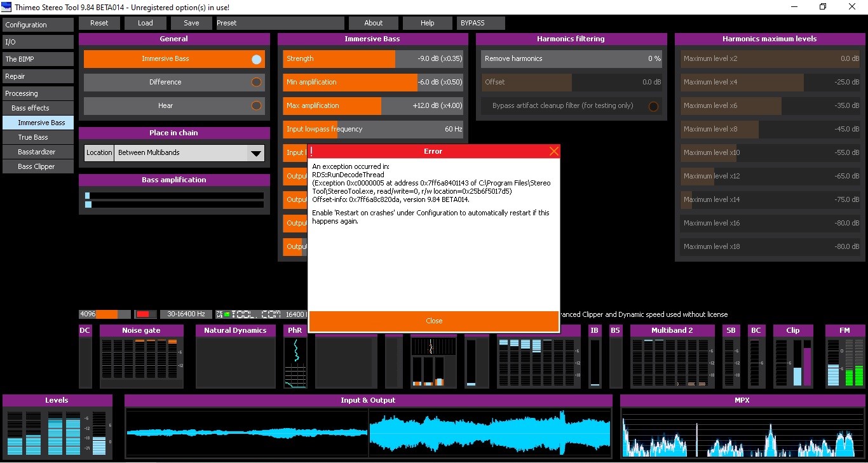Select Bass effects in the sidebar
The width and height of the screenshot is (868, 463).
click(38, 108)
